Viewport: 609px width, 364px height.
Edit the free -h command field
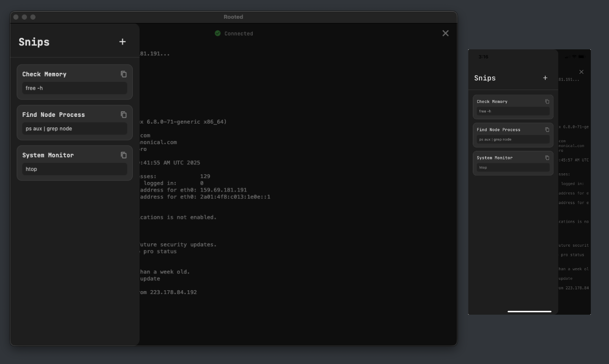(x=74, y=88)
